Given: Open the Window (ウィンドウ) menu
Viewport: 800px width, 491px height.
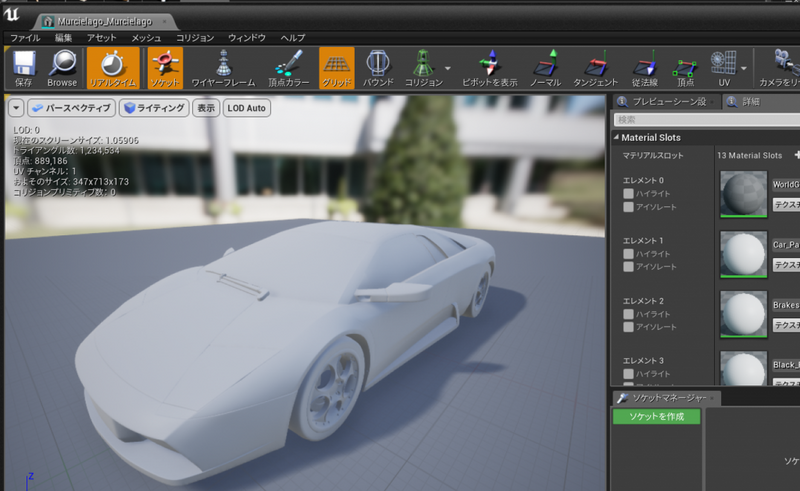Looking at the screenshot, I should [247, 38].
